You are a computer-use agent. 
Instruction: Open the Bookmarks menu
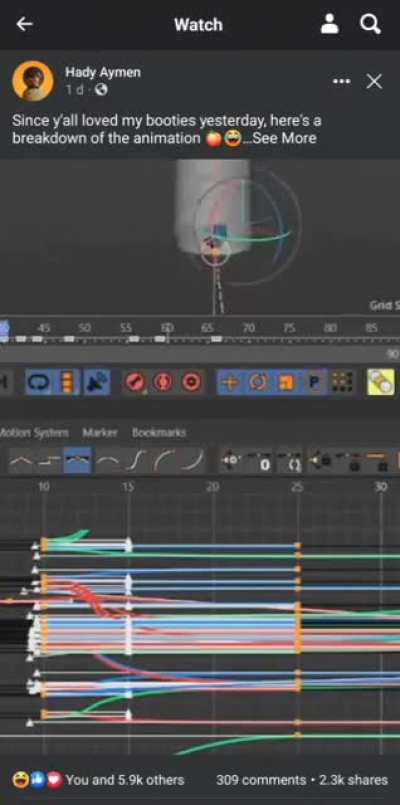[x=159, y=432]
